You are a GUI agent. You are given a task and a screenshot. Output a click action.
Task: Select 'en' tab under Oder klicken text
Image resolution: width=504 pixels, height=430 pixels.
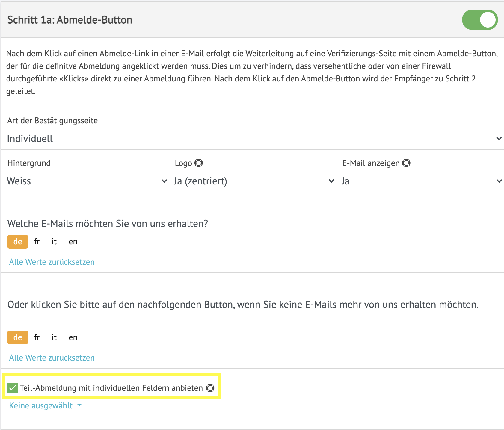coord(73,337)
